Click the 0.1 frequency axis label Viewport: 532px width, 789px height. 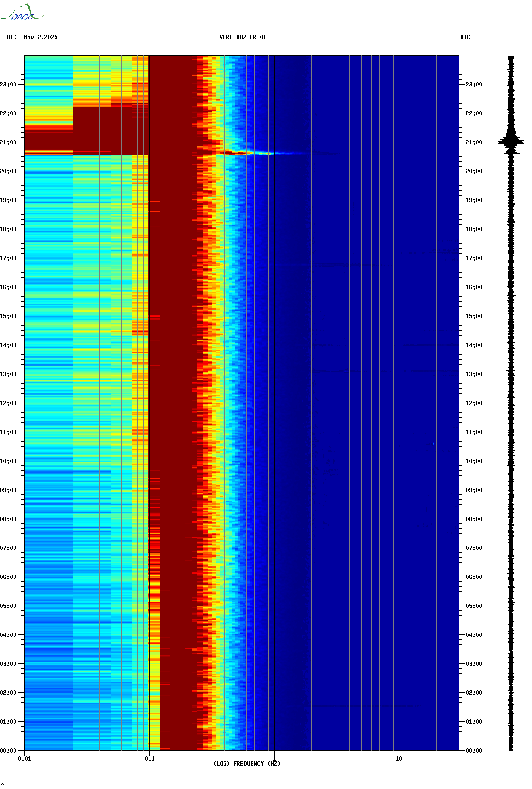150,759
